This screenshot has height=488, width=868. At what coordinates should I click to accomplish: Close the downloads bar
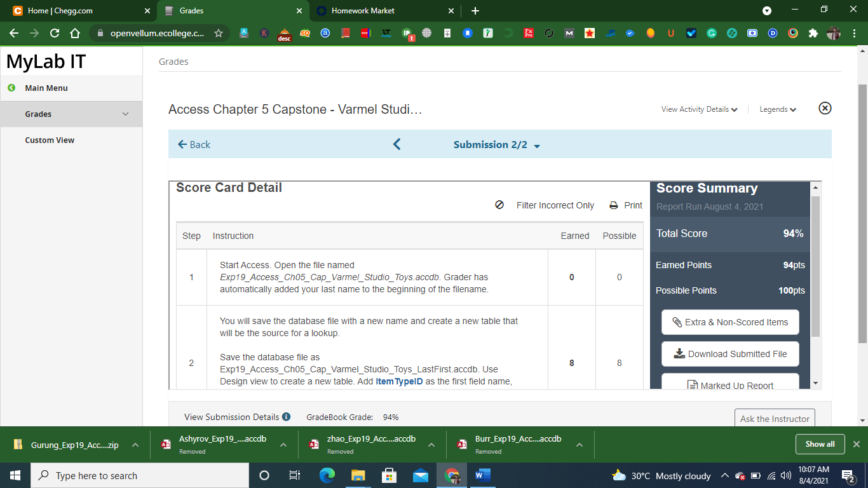(x=857, y=444)
